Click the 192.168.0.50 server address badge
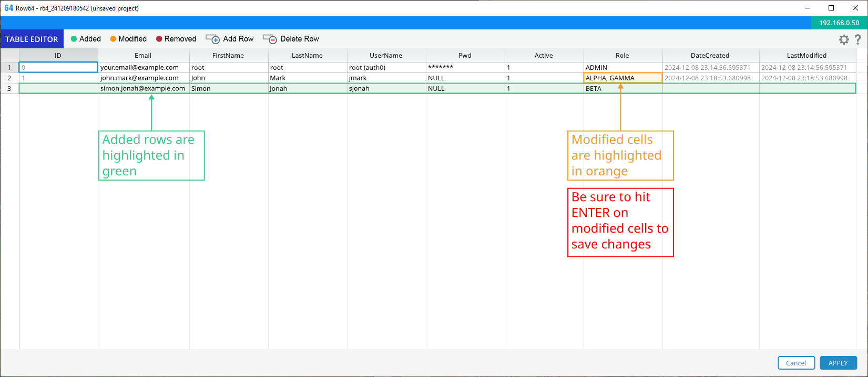Viewport: 868px width, 377px height. (x=839, y=23)
